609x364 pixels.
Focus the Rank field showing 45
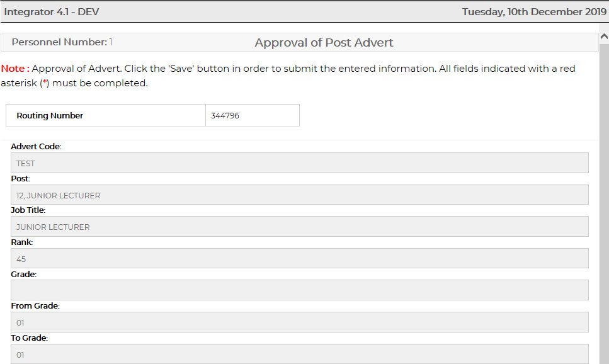[x=300, y=259]
